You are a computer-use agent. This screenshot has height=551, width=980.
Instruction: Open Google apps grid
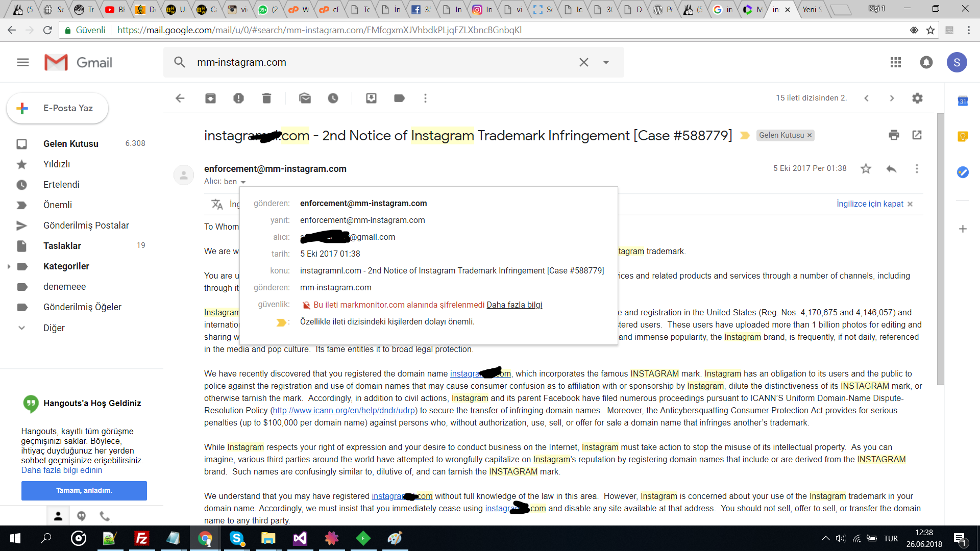896,62
